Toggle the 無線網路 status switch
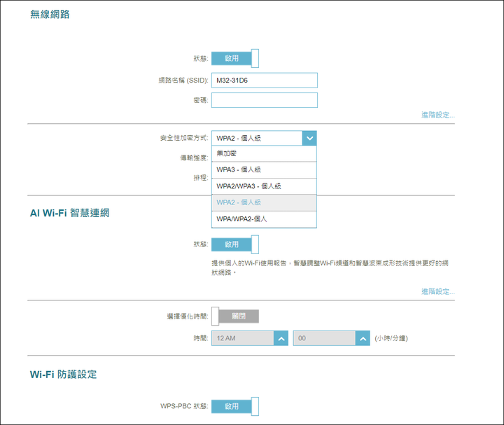Viewport: 504px width, 425px height. [x=235, y=58]
